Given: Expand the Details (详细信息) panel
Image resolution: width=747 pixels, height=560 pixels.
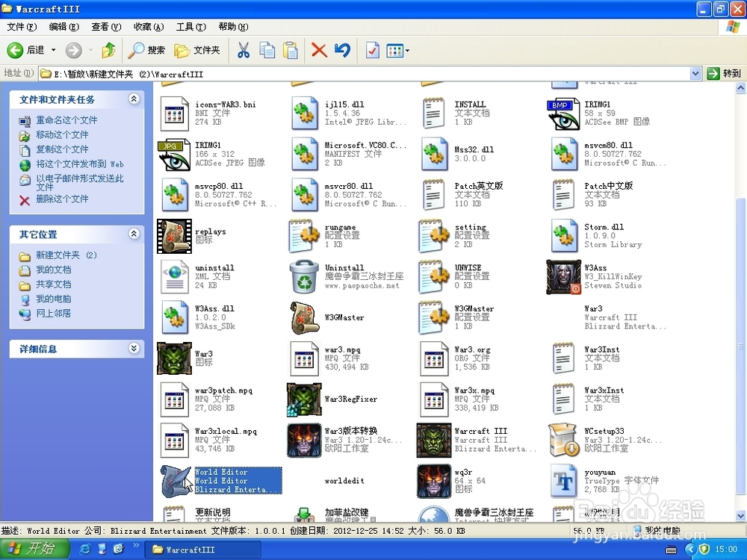Looking at the screenshot, I should 134,349.
